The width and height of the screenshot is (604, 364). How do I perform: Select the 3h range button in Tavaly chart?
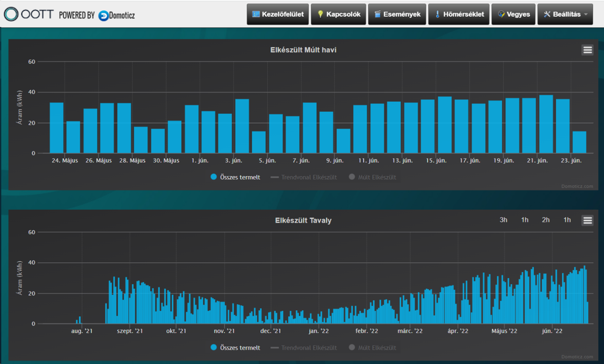pyautogui.click(x=503, y=220)
